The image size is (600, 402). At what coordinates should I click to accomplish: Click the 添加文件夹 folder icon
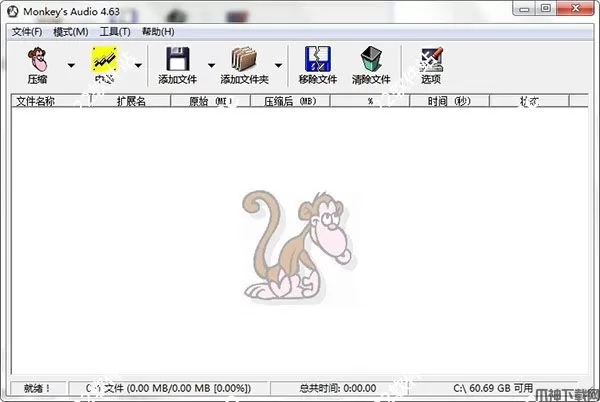click(x=244, y=59)
